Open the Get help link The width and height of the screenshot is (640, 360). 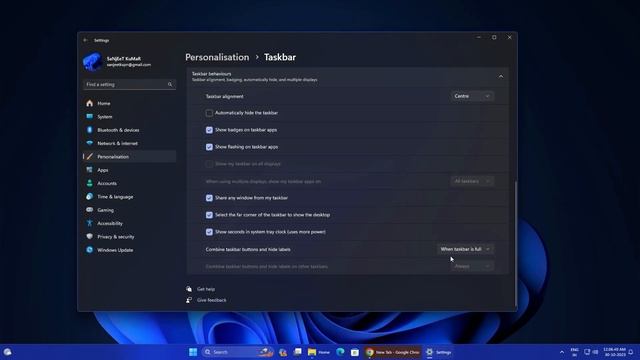(x=206, y=289)
